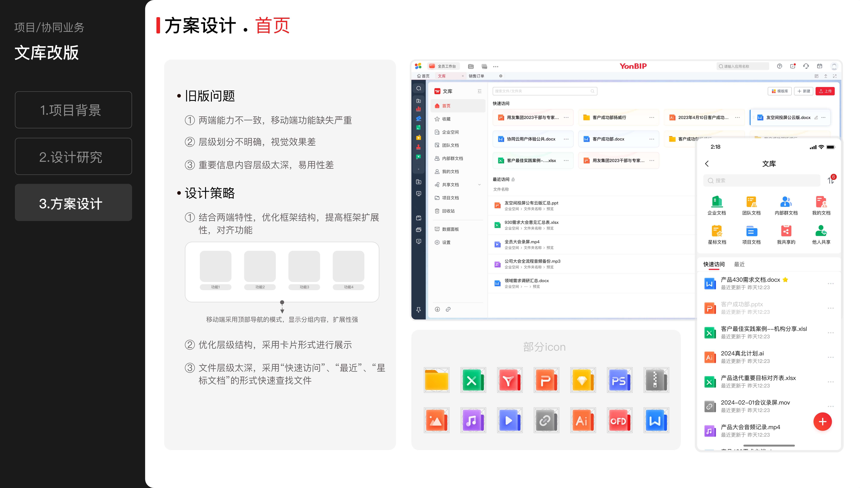This screenshot has width=868, height=488.
Task: Collapse the 文库 sidebar menu
Action: 480,91
